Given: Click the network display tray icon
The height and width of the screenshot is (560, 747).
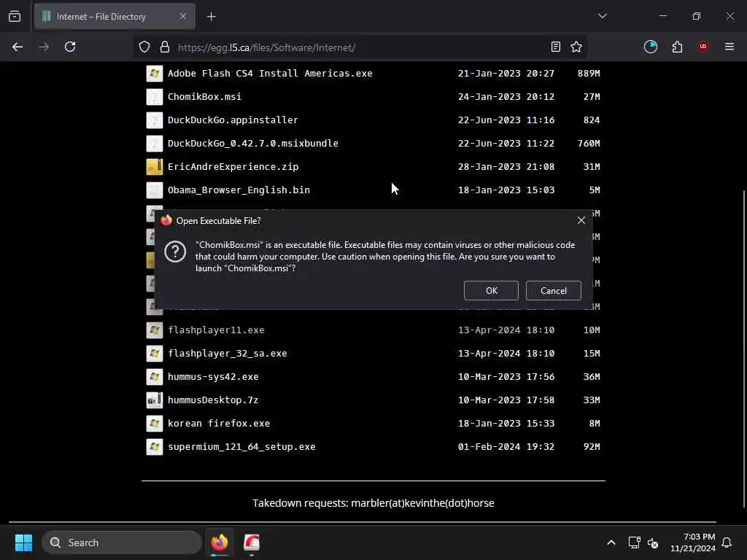Looking at the screenshot, I should 634,542.
